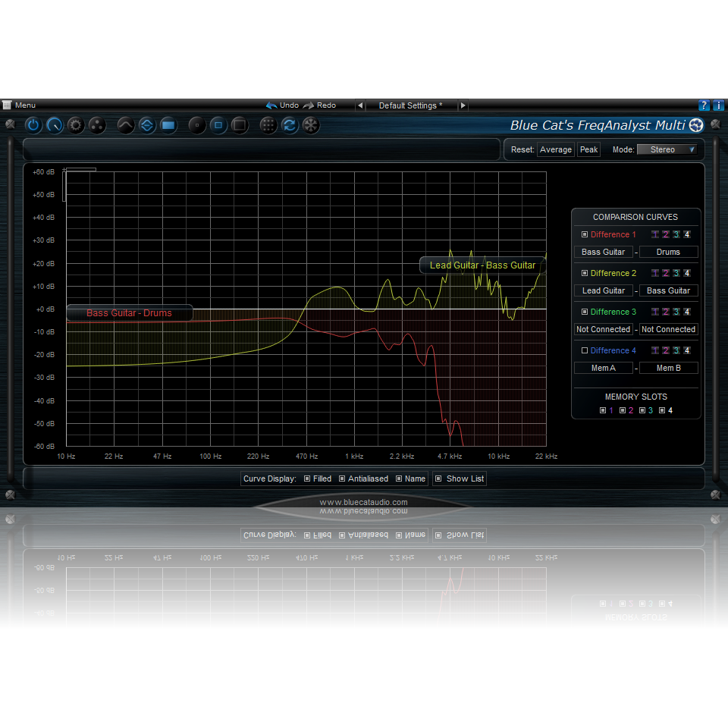Click the grid dots icon in the toolbar
The image size is (728, 728).
tap(268, 125)
